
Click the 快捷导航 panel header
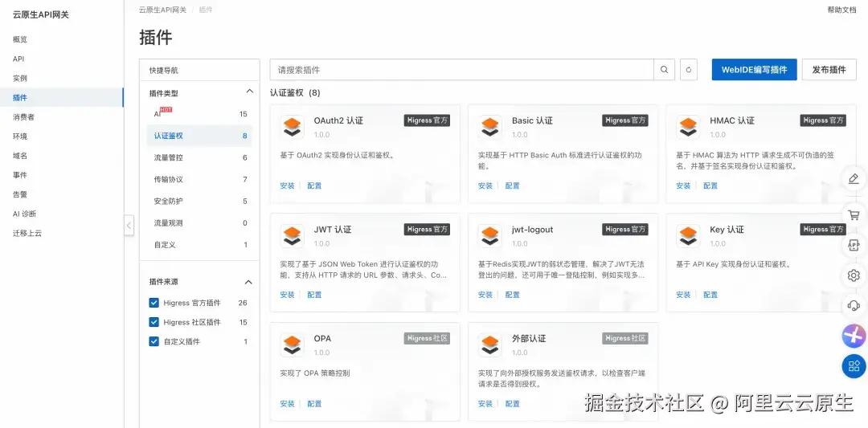point(199,70)
